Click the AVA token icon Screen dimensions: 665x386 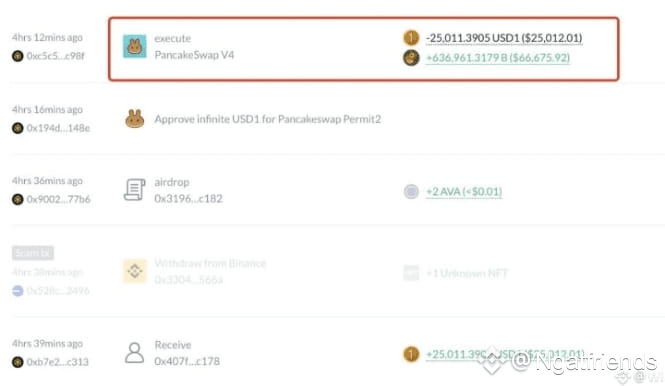point(411,191)
